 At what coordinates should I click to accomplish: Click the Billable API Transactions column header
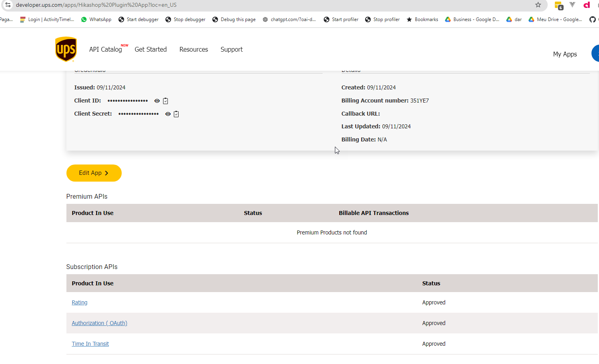coord(374,213)
